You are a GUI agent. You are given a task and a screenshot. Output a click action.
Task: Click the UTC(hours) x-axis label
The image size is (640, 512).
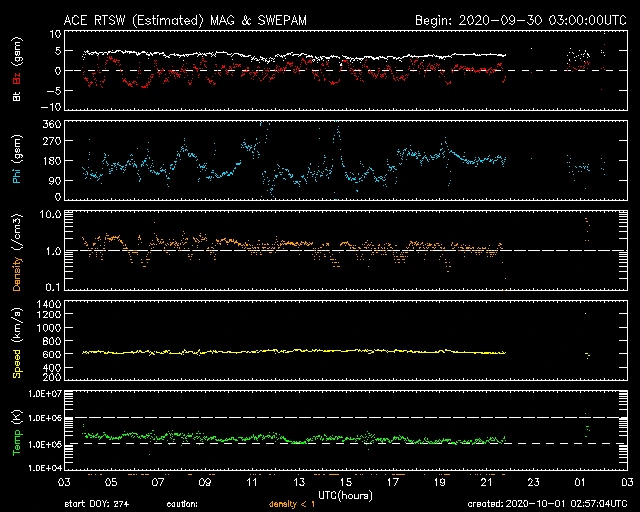point(345,494)
